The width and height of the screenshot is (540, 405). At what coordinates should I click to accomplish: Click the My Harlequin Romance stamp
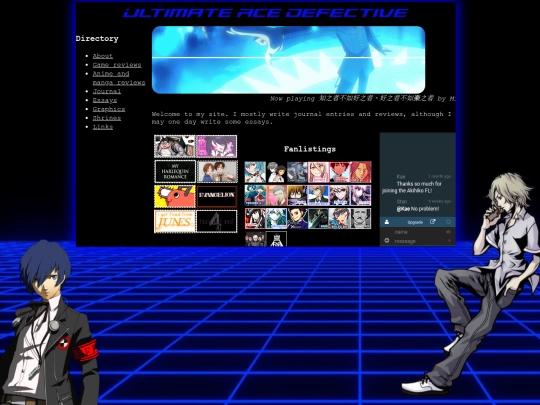click(x=175, y=172)
